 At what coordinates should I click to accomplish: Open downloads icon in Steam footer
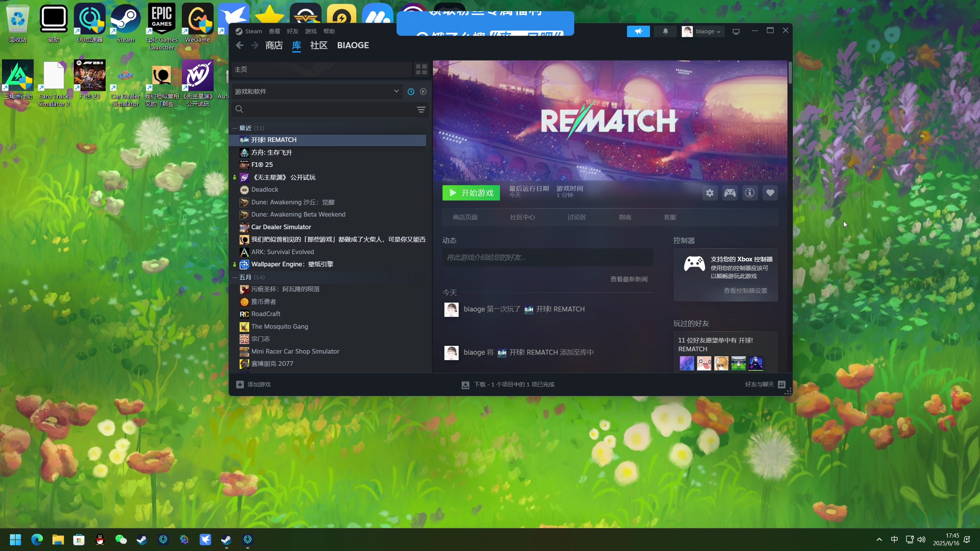(x=465, y=385)
